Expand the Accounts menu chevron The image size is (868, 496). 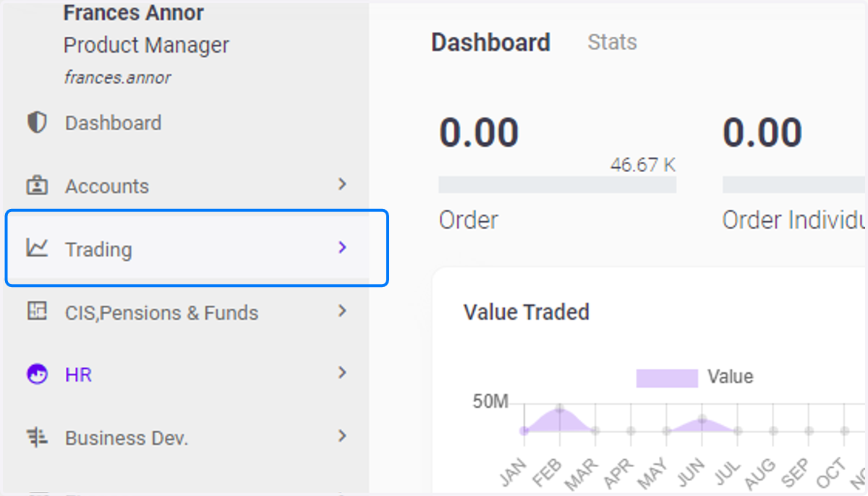pos(343,184)
